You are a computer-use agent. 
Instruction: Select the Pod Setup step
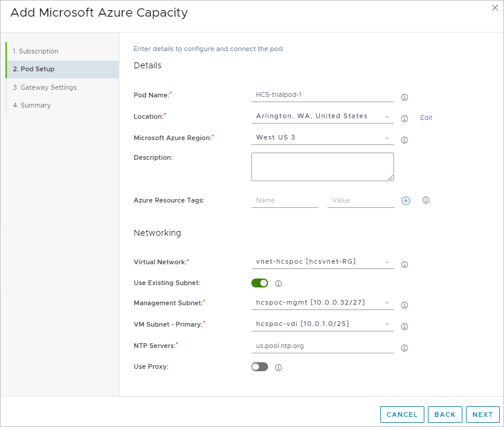pos(62,69)
